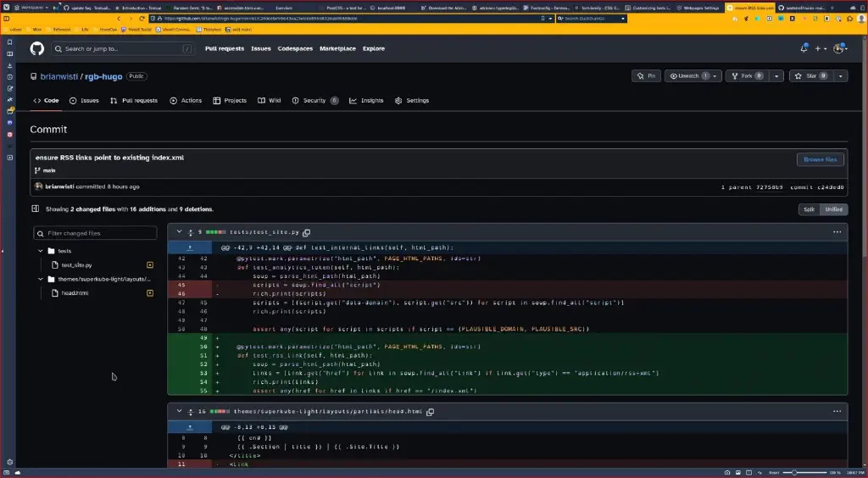
Task: Open Vivaldi bookmarks panel icon
Action: point(9,42)
